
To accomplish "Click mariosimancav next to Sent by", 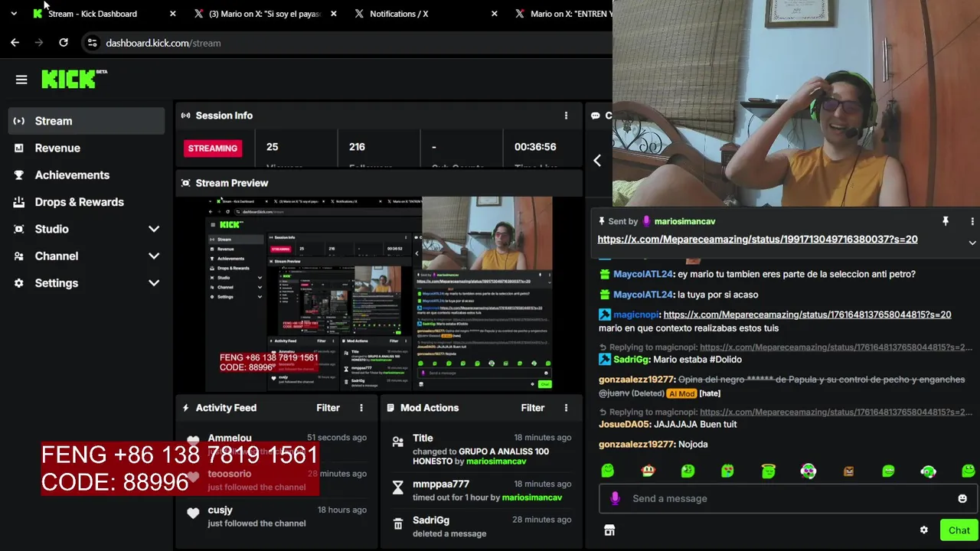I will [x=684, y=221].
